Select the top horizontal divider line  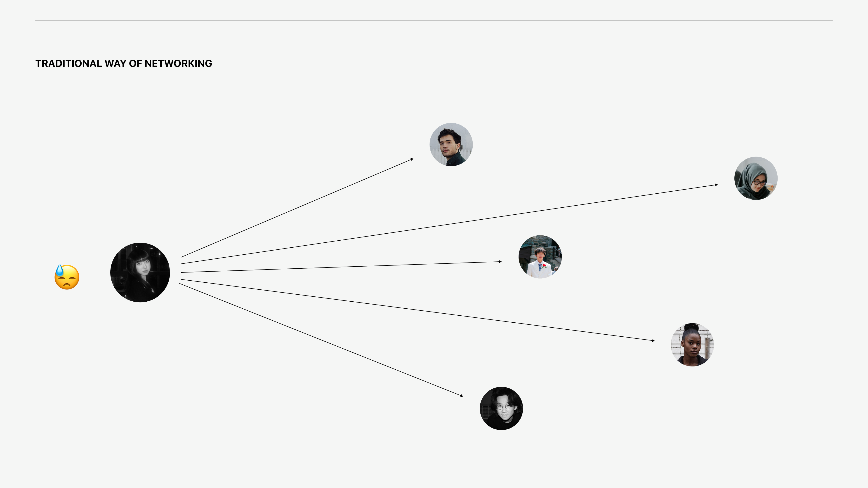(x=434, y=21)
